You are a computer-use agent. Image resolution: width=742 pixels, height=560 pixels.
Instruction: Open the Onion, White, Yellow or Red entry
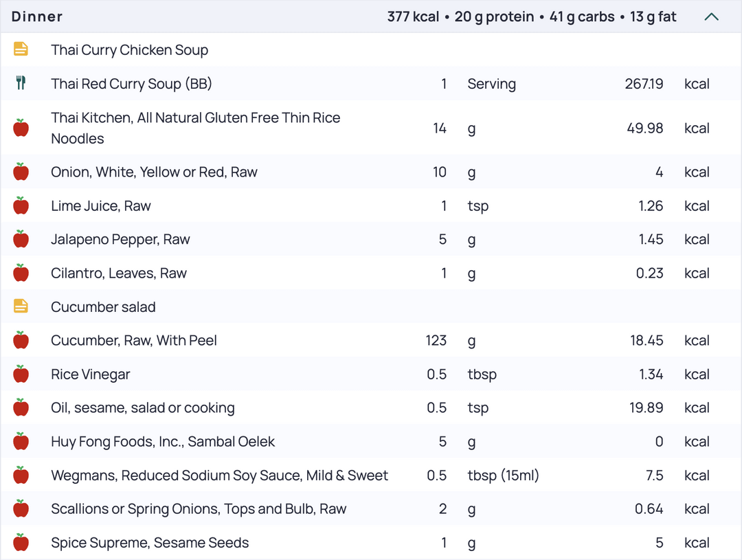[371, 172]
